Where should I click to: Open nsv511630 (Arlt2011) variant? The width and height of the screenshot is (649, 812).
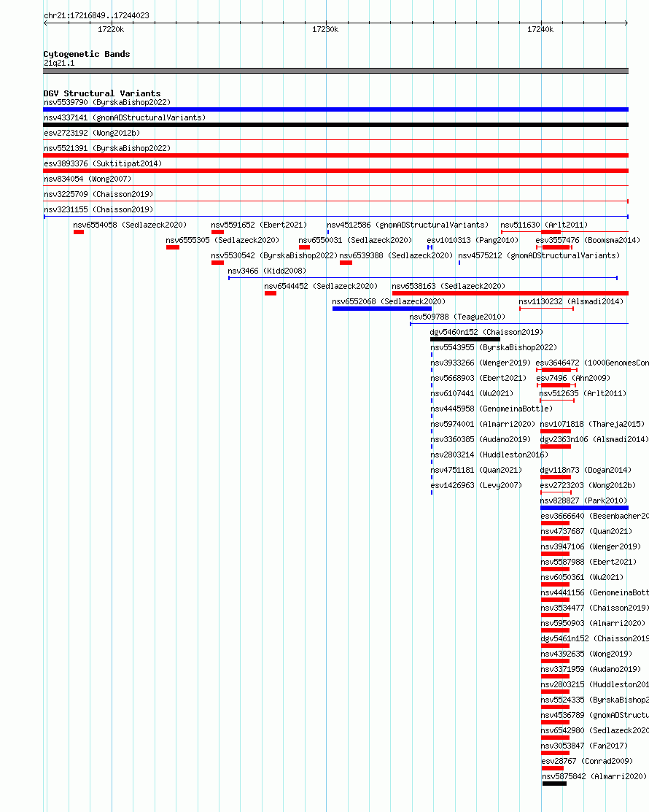[x=544, y=225]
